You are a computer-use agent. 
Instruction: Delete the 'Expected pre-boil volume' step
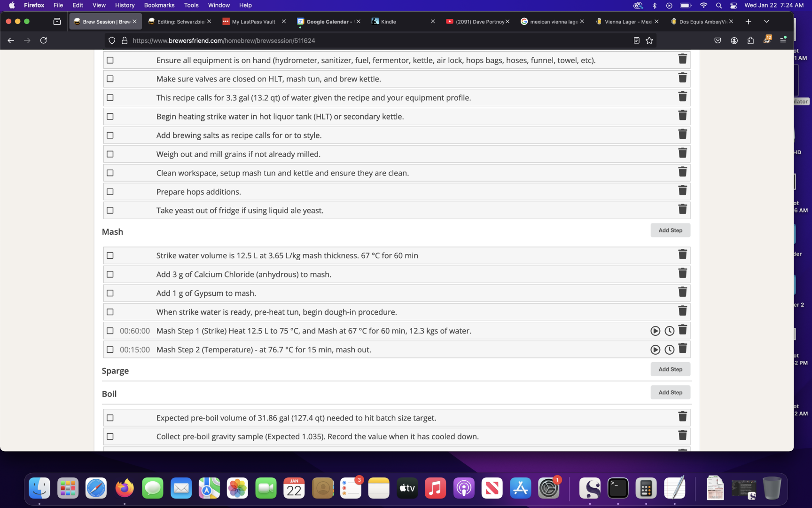(682, 417)
